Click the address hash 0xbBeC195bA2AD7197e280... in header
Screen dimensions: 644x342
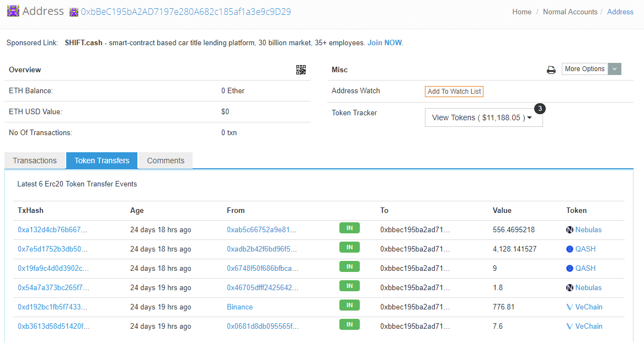pos(185,12)
